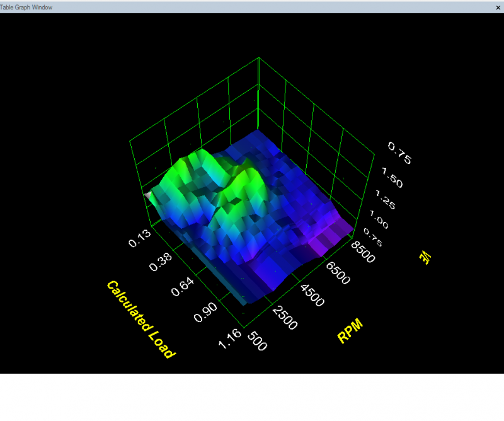Click the 0.13 load axis value
Screen dimensions: 504x421
(139, 238)
